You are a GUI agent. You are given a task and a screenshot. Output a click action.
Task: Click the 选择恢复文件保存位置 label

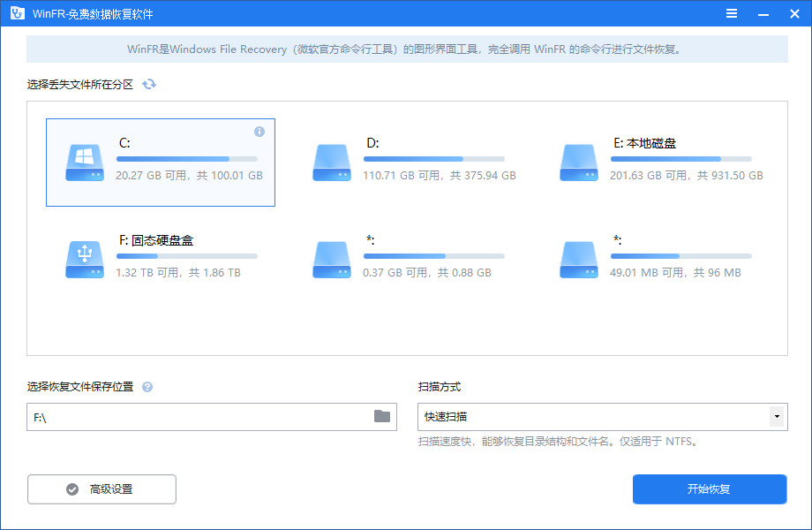pos(79,387)
